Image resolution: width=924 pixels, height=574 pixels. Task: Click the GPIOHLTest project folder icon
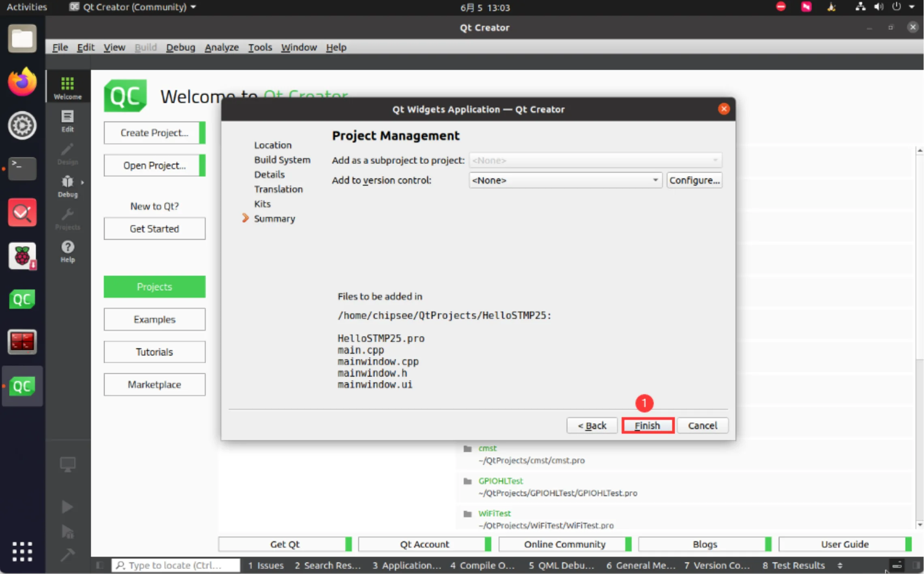(x=467, y=481)
